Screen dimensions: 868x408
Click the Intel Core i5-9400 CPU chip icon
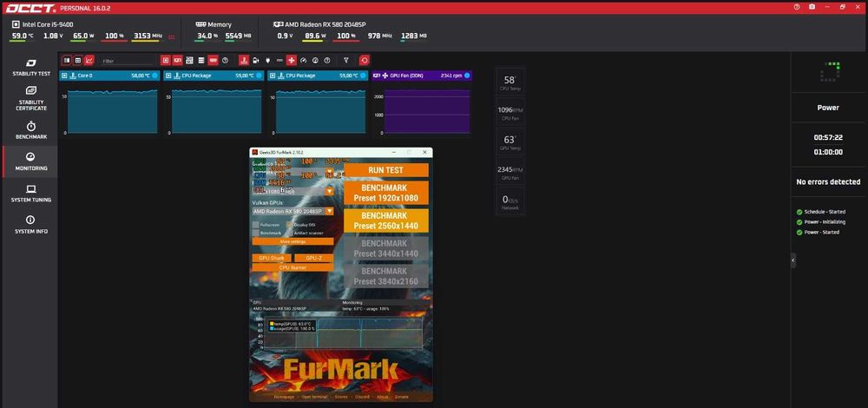[16, 24]
